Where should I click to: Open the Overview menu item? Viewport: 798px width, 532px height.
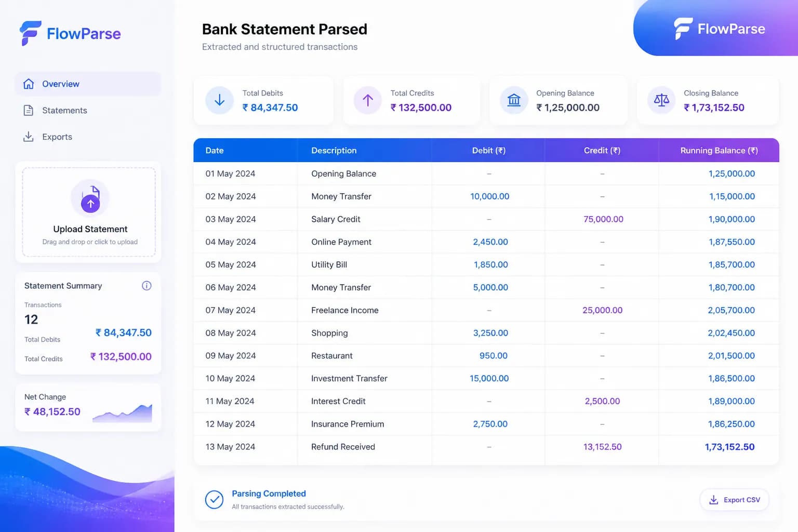click(88, 84)
